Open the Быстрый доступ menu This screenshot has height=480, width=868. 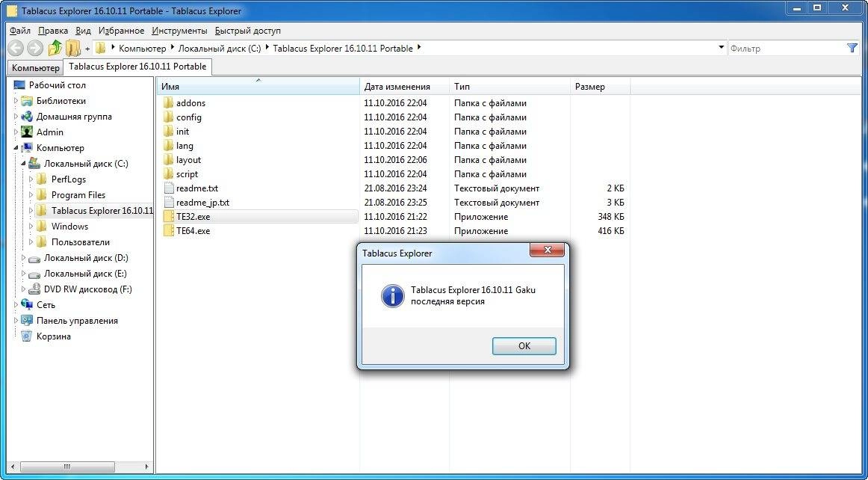pos(247,31)
